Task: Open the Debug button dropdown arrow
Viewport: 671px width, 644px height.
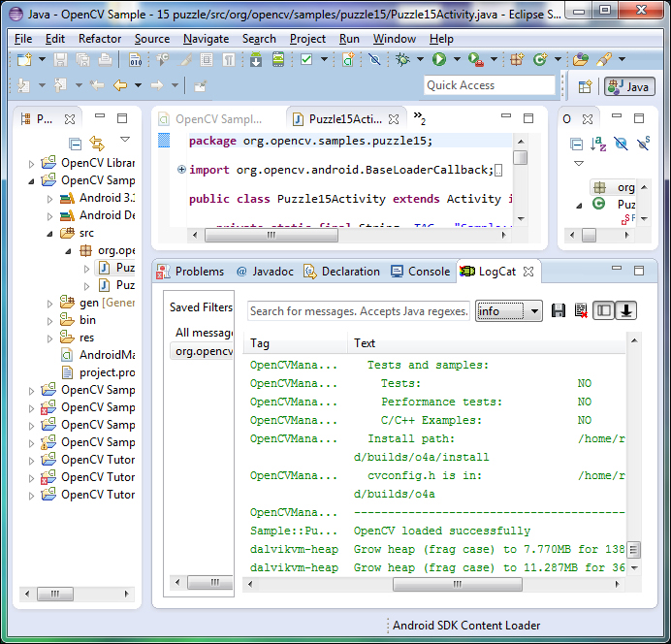Action: tap(420, 59)
